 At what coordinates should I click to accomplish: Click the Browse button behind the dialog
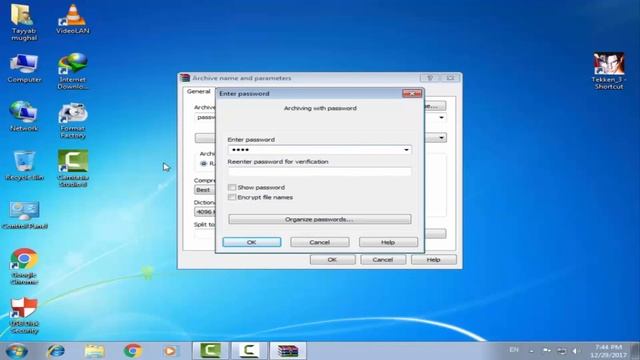435,106
